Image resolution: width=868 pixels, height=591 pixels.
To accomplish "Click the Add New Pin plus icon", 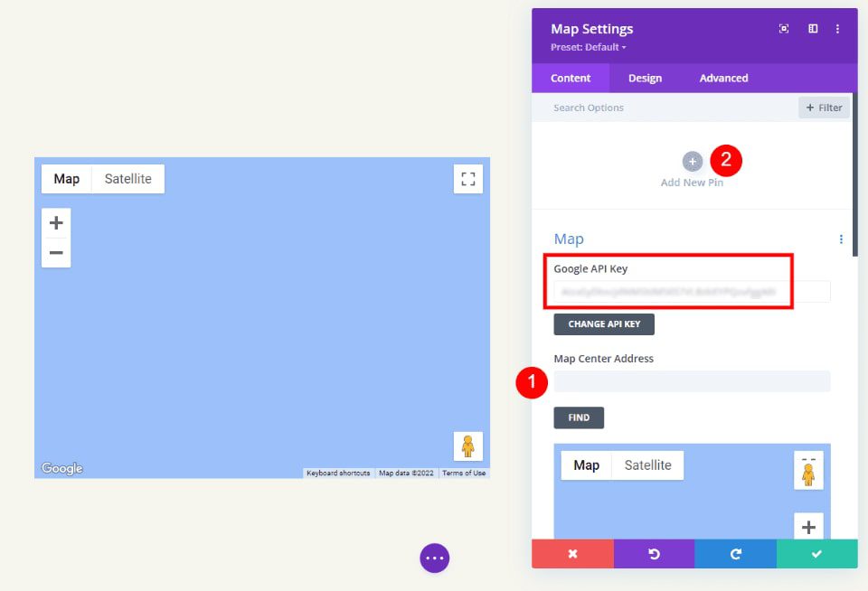I will [692, 161].
